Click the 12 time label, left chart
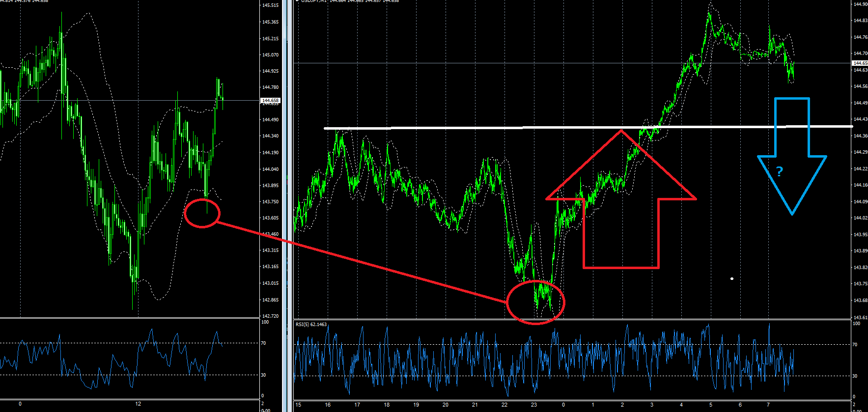 pyautogui.click(x=138, y=404)
